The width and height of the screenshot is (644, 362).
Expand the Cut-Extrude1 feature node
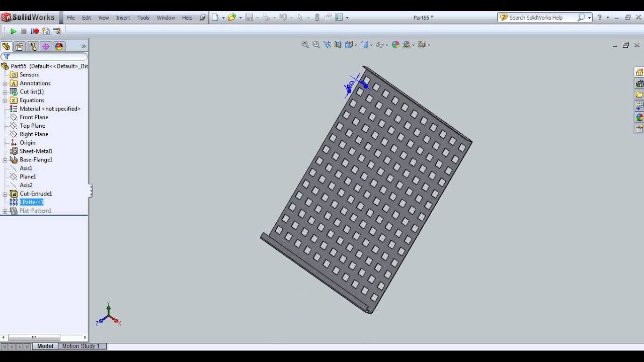(5, 194)
